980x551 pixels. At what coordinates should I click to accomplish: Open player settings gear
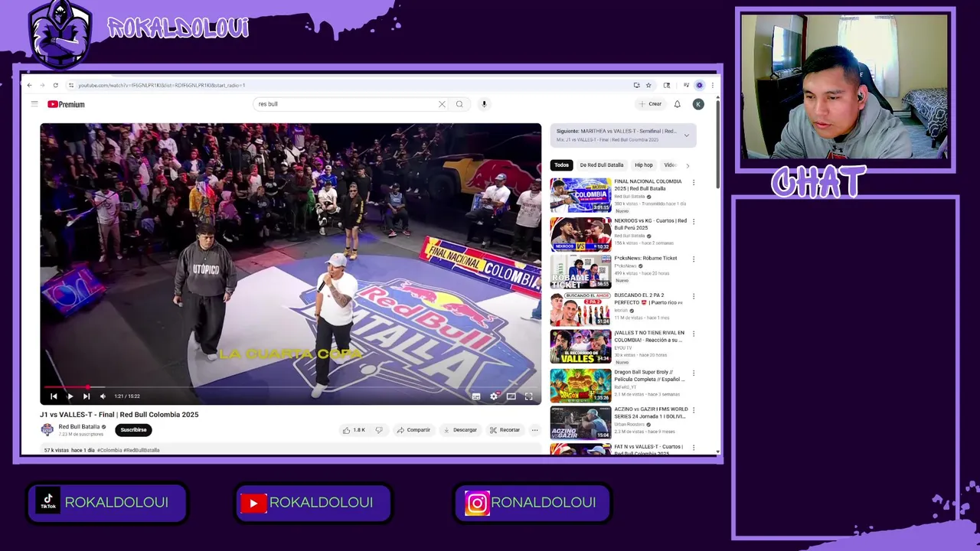click(x=494, y=396)
